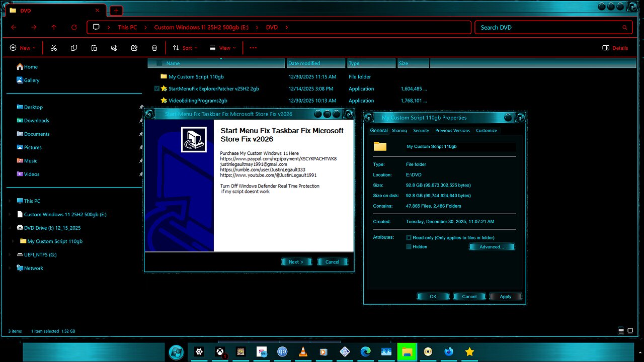644x362 pixels.
Task: Open Settings from the taskbar
Action: (x=199, y=352)
